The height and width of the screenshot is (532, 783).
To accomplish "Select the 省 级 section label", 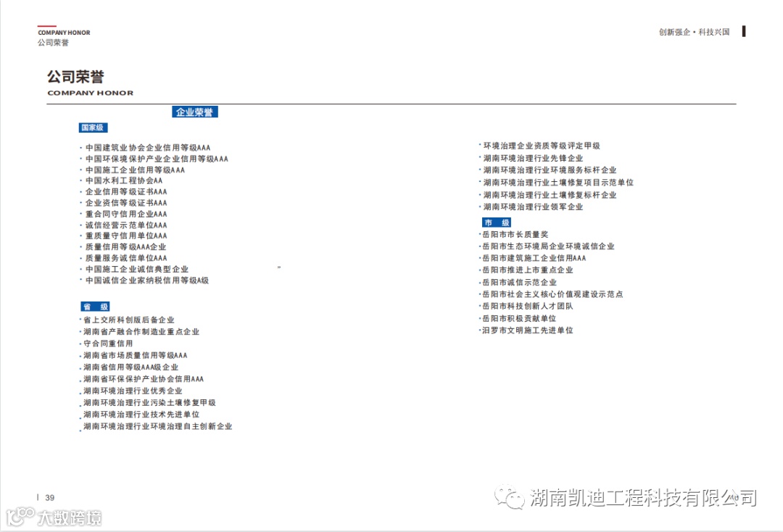I will pos(95,307).
